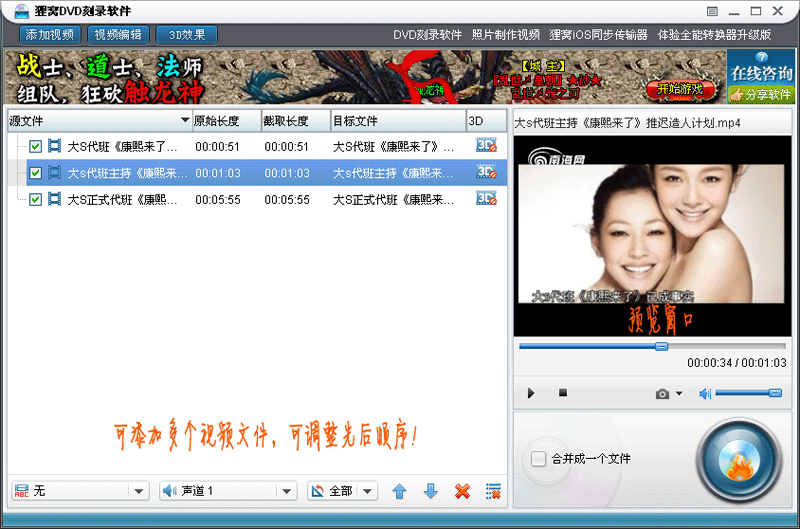The image size is (800, 529).
Task: Open the 全部 selection dropdown arrow
Action: [x=367, y=492]
